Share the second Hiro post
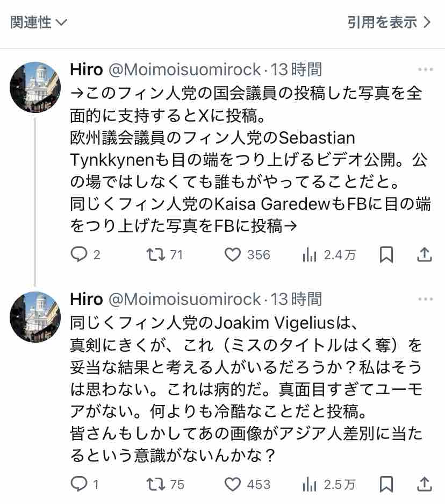This screenshot has height=504, width=445. [424, 484]
